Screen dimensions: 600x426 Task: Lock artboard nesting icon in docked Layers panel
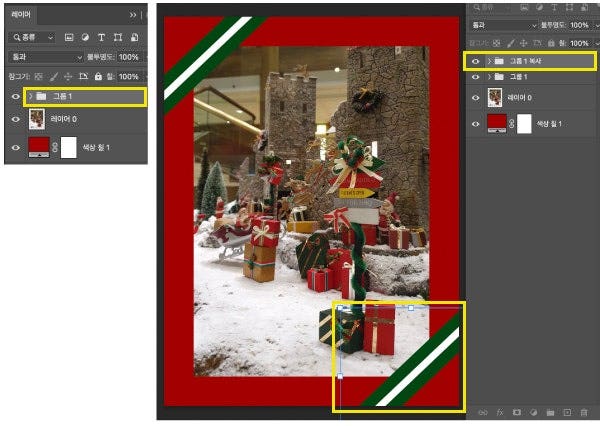(x=537, y=43)
